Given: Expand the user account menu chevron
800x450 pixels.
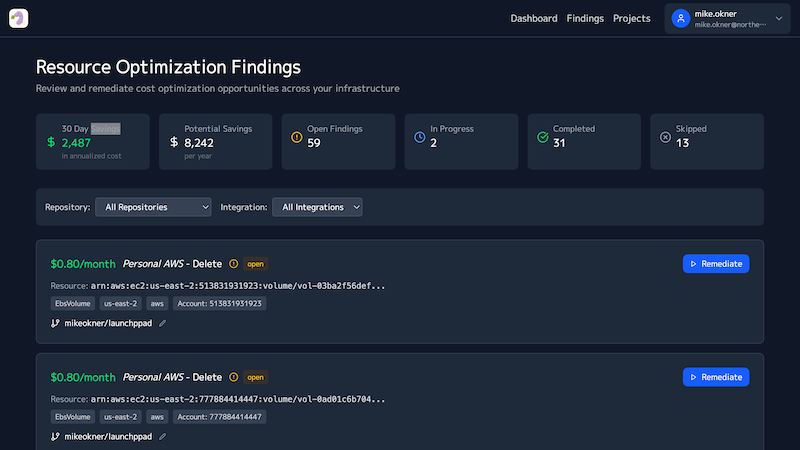Looking at the screenshot, I should click(x=780, y=18).
